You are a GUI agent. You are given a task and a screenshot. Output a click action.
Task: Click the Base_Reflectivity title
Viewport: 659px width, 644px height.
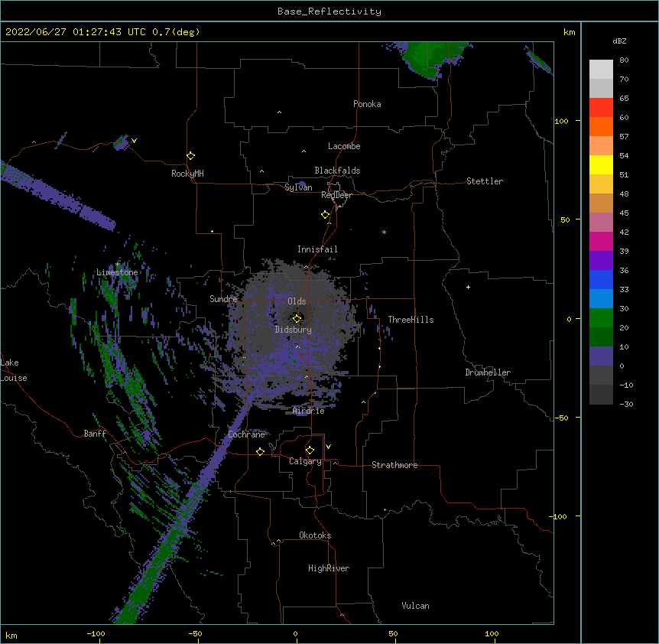[x=329, y=11]
